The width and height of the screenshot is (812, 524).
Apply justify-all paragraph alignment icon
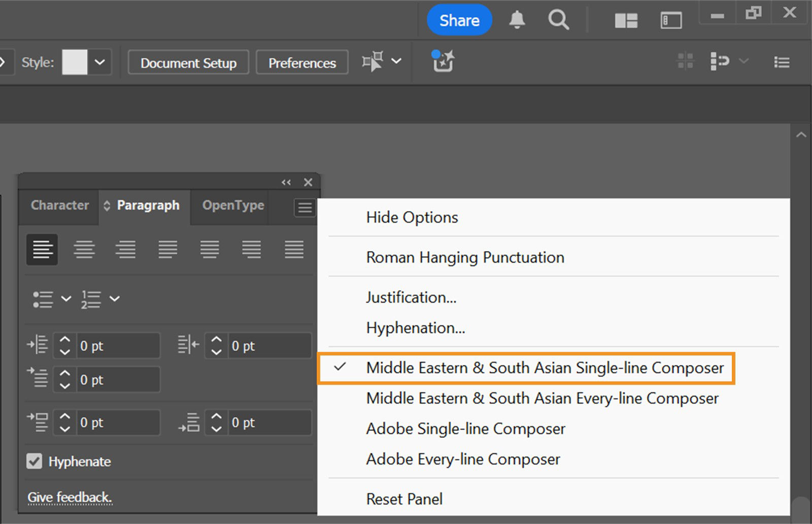pyautogui.click(x=293, y=250)
